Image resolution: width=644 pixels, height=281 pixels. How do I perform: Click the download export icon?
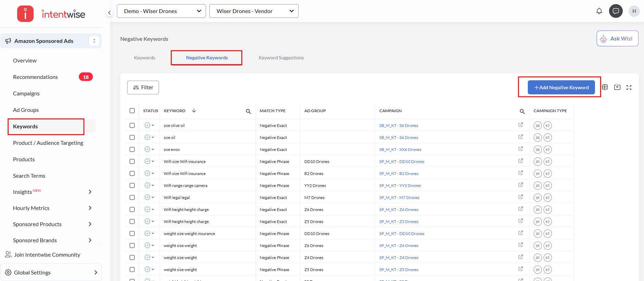(617, 87)
